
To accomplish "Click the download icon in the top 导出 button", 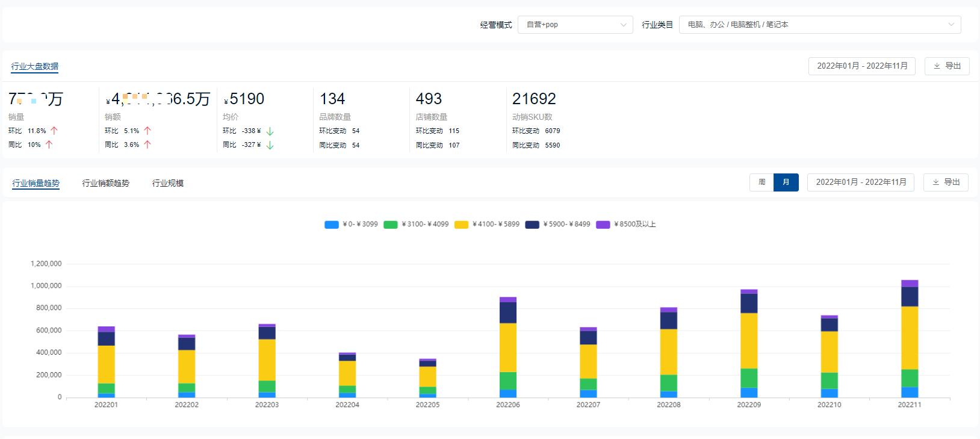I will (937, 66).
